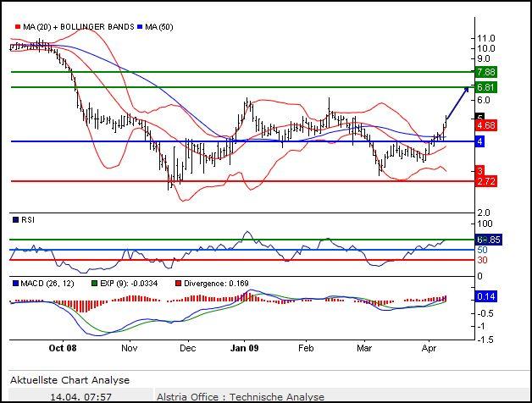The height and width of the screenshot is (403, 532).
Task: Click the RSI value label 69.85
Action: tap(488, 240)
